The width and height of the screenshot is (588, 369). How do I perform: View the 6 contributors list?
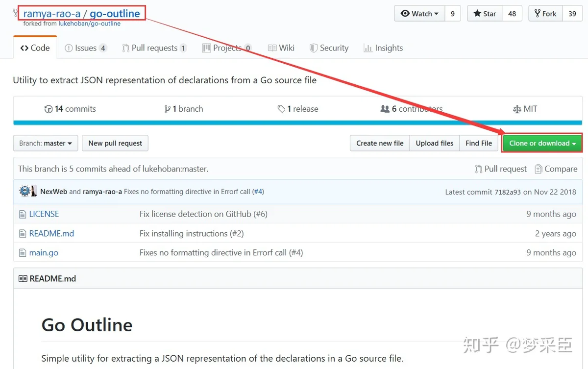[412, 109]
